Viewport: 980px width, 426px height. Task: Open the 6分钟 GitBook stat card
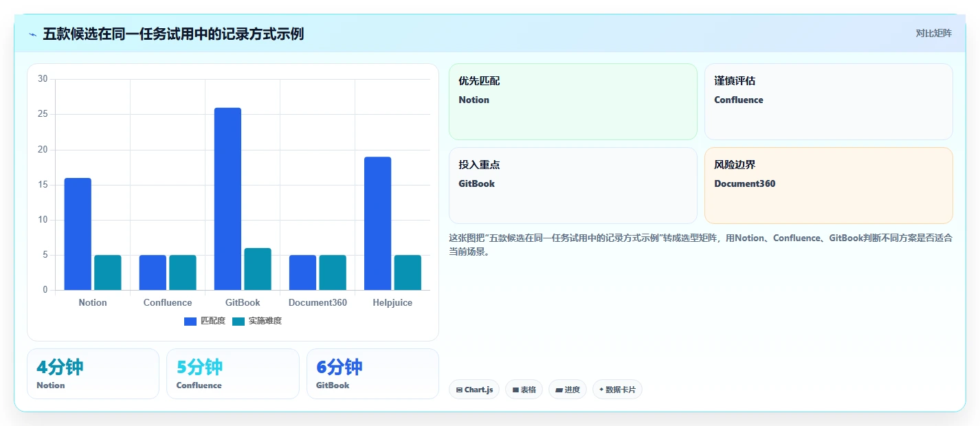click(x=372, y=374)
